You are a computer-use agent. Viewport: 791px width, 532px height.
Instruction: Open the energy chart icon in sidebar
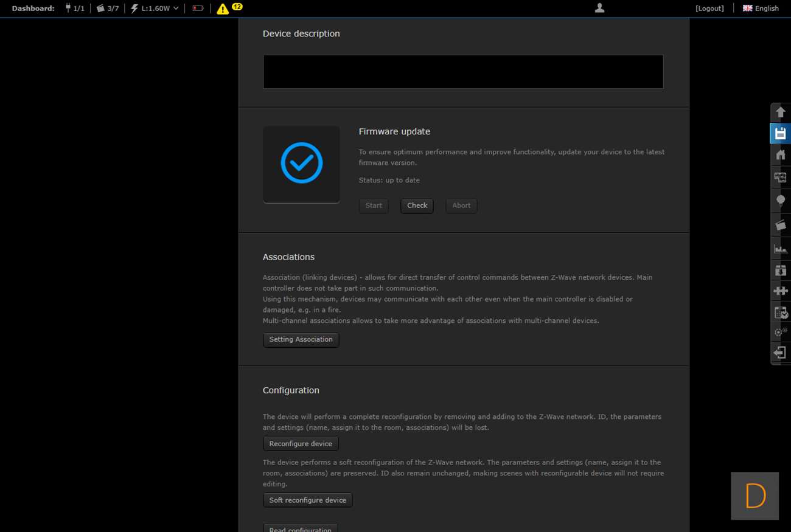780,248
